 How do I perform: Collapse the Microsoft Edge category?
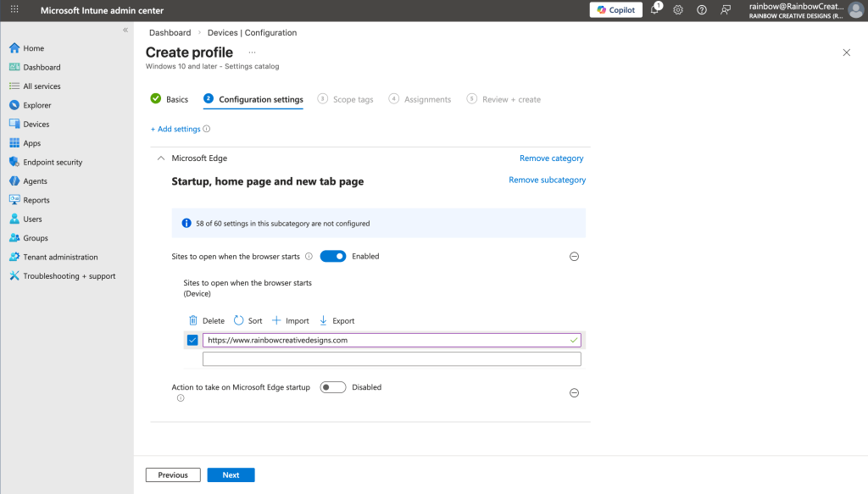pos(161,158)
